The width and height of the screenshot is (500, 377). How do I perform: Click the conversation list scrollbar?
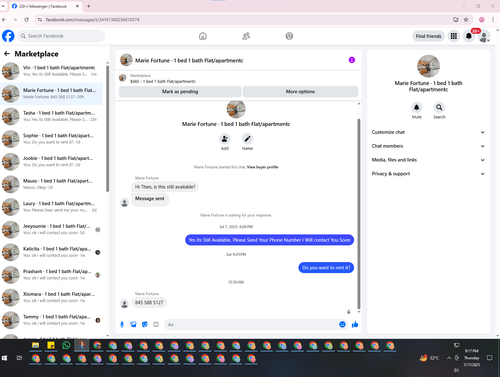(x=108, y=128)
